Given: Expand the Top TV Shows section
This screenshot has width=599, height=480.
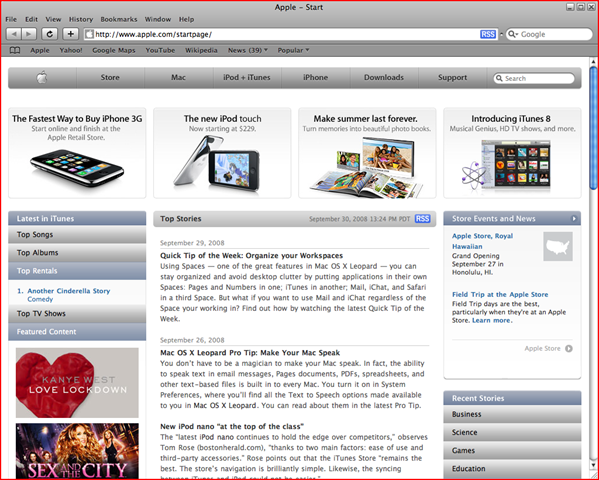Looking at the screenshot, I should (x=77, y=313).
